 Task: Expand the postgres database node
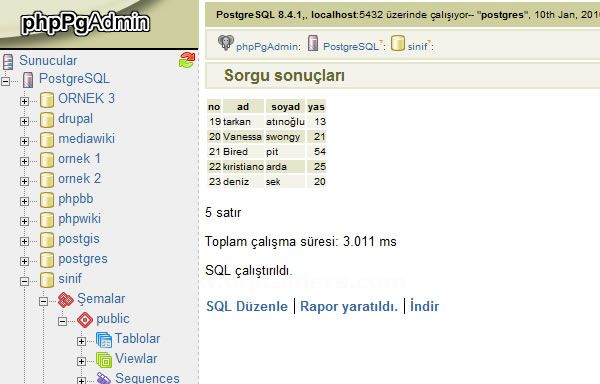tap(24, 261)
